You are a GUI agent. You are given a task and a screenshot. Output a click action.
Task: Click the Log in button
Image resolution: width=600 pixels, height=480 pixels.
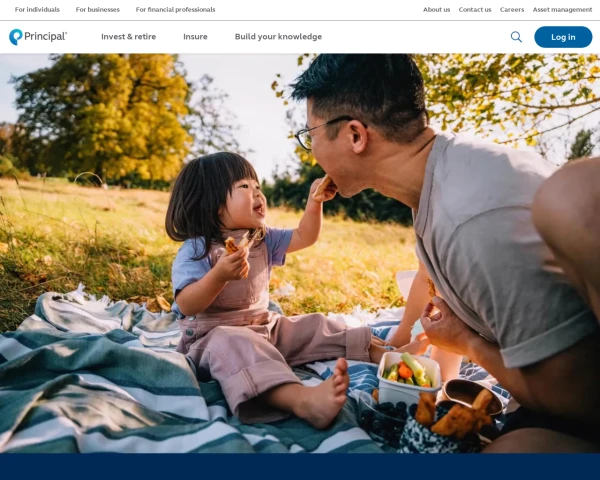(x=563, y=37)
